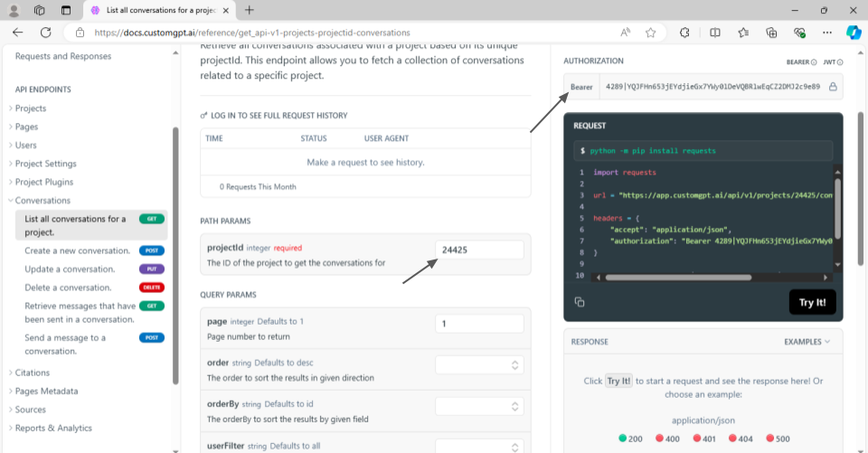Screen dimensions: 868x453
Task: Select the 200 response example
Action: [x=630, y=439]
